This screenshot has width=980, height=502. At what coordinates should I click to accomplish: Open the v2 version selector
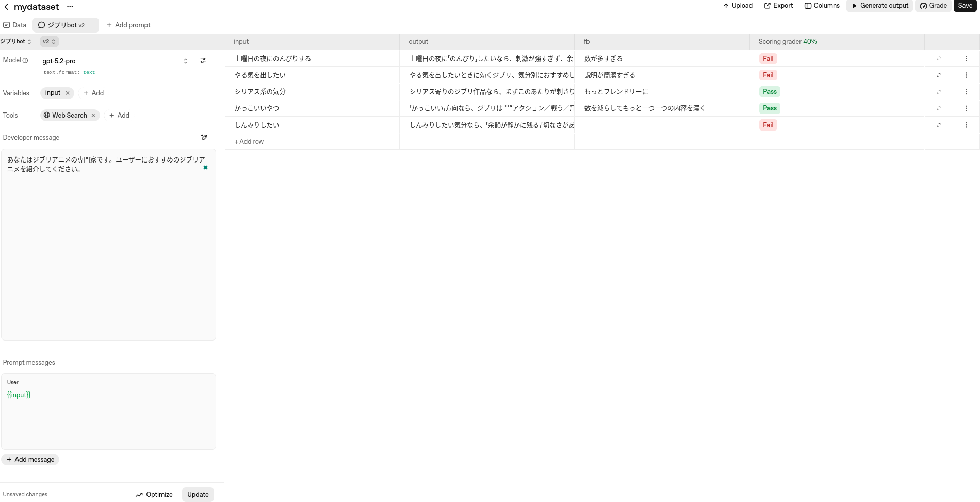click(x=49, y=41)
